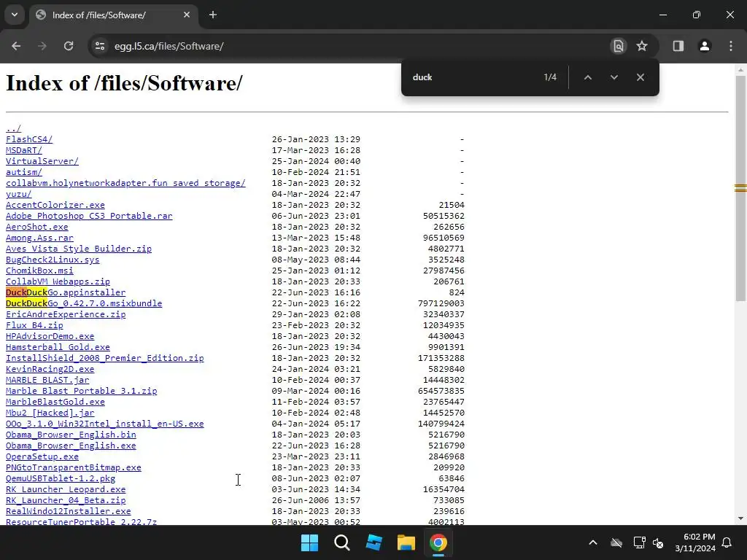The width and height of the screenshot is (747, 560).
Task: Click the OneDrive tray icon
Action: [616, 542]
